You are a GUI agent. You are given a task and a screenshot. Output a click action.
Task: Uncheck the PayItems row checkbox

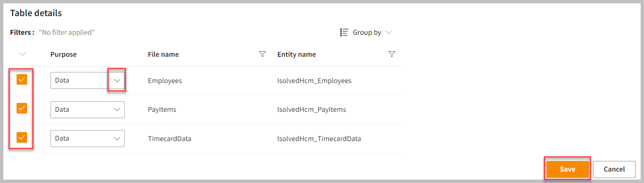[22, 108]
